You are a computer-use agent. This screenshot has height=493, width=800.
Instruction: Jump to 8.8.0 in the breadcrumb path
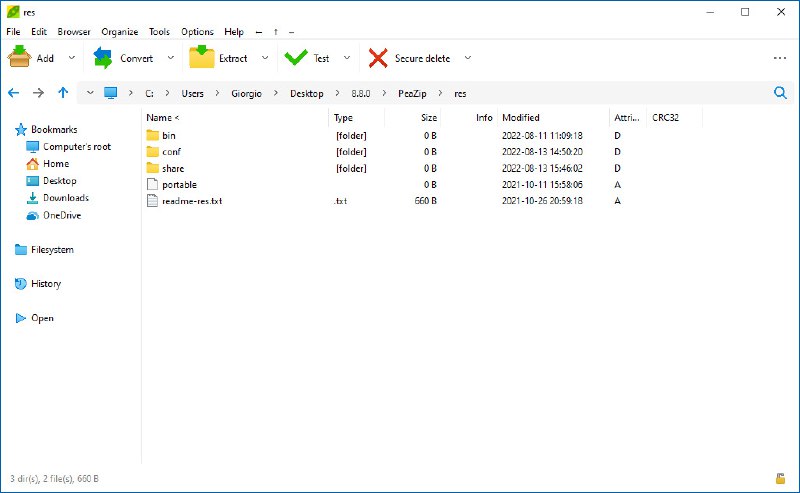click(361, 93)
